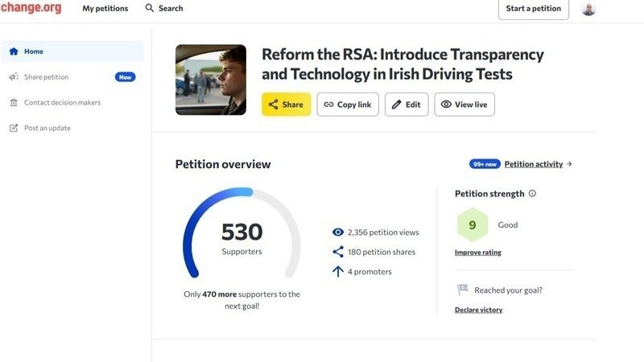Click the Edit button with pencil
The image size is (644, 362).
tap(407, 105)
